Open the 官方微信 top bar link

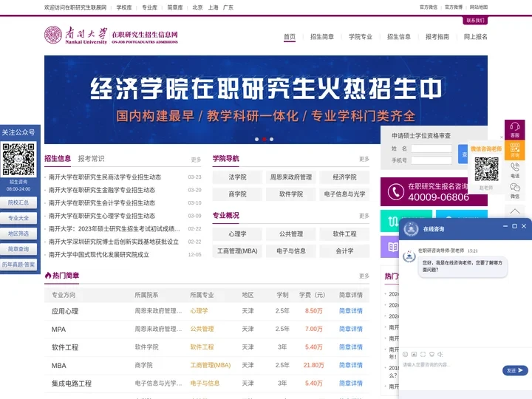click(x=429, y=7)
